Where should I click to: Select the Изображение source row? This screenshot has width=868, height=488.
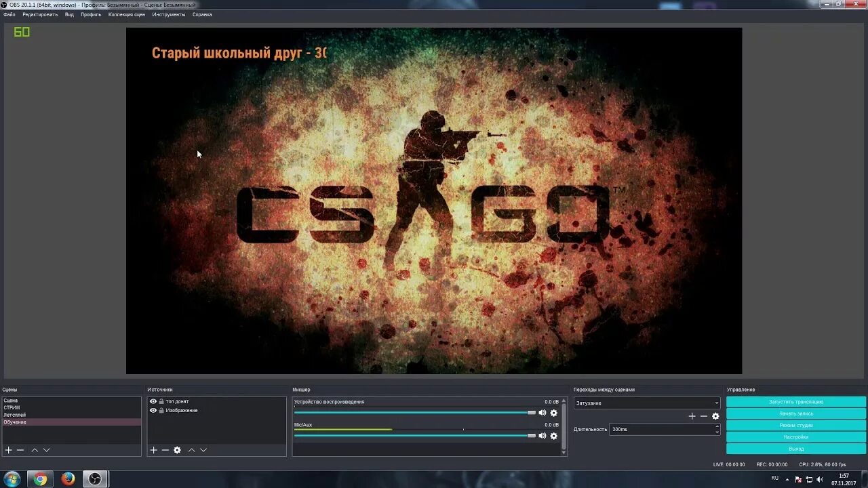click(216, 410)
